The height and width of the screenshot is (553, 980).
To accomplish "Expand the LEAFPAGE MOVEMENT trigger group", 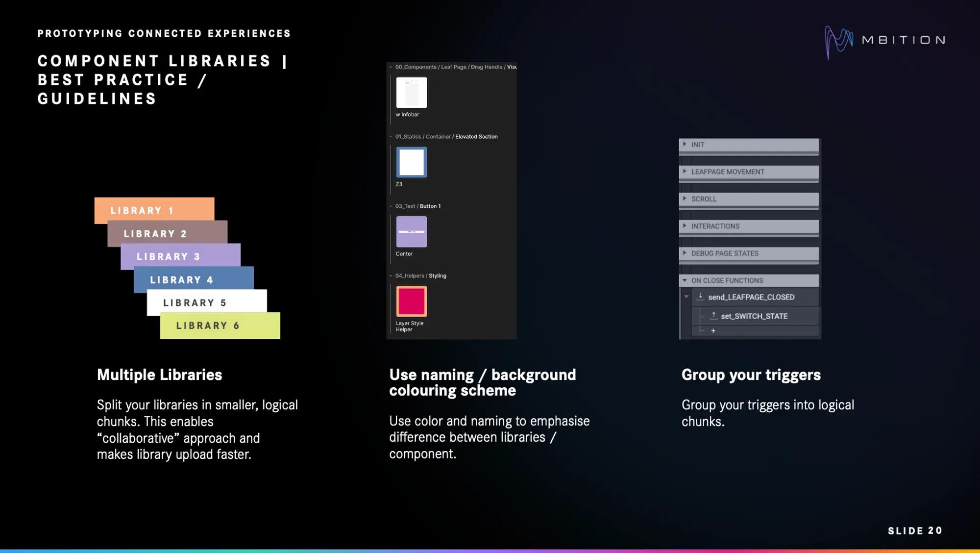I will point(685,171).
